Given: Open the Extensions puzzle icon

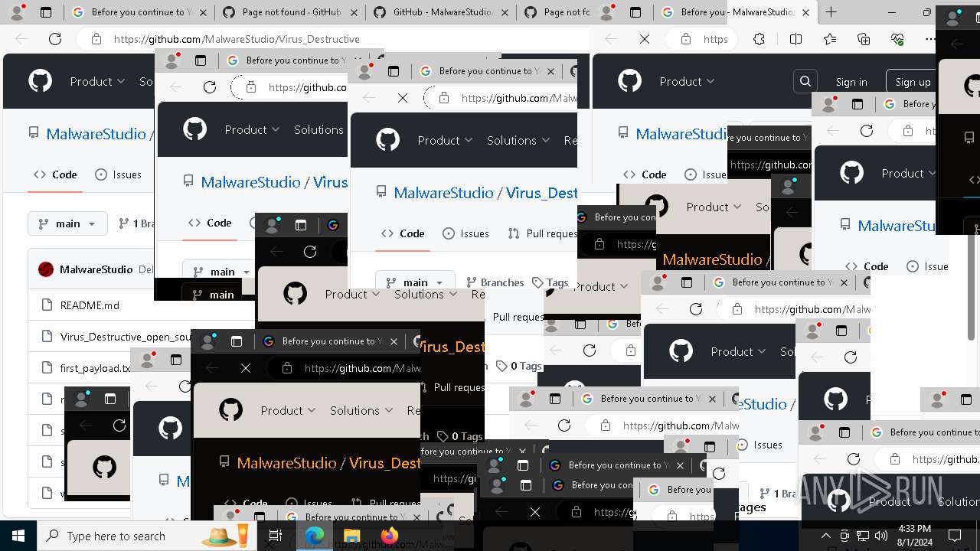Looking at the screenshot, I should point(759,39).
